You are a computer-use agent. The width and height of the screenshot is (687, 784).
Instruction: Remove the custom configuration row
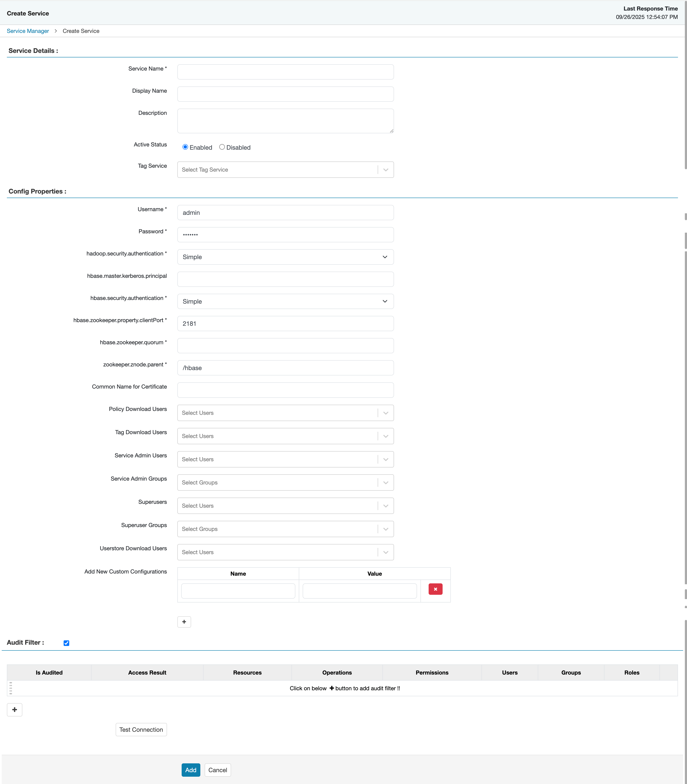435,589
